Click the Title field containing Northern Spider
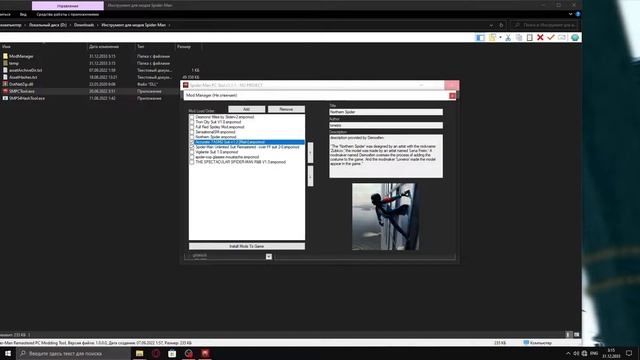This screenshot has height=360, width=640. (386, 112)
